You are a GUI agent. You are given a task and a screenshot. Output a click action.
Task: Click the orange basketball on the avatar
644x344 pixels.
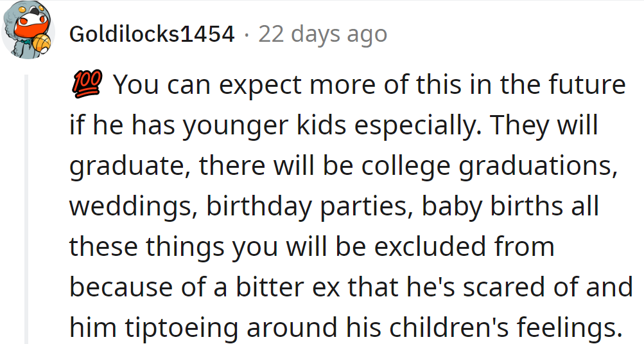(42, 43)
